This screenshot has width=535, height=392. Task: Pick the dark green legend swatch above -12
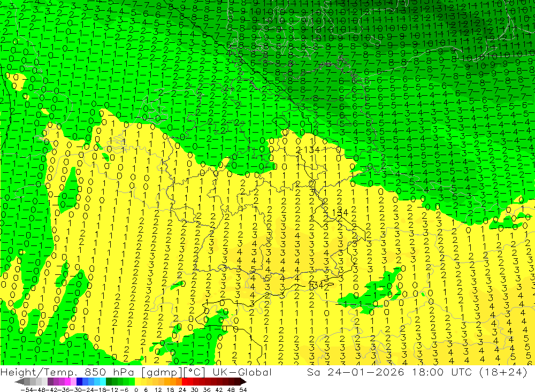(109, 382)
